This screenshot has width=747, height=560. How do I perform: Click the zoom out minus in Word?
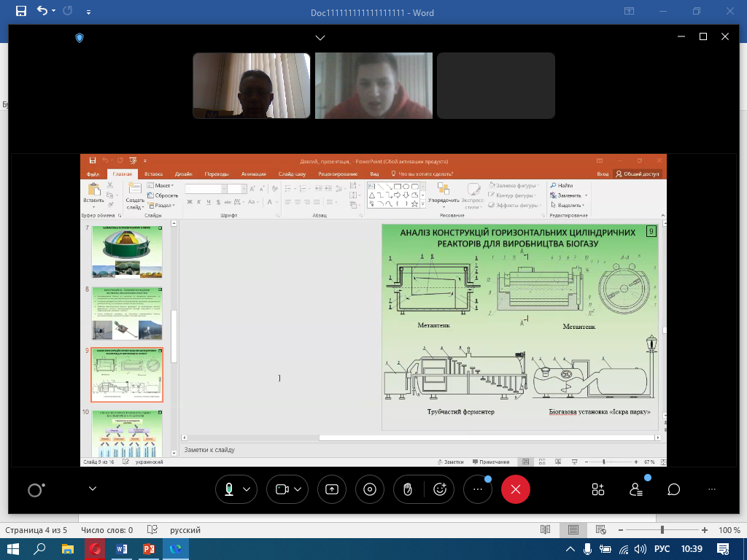point(621,530)
